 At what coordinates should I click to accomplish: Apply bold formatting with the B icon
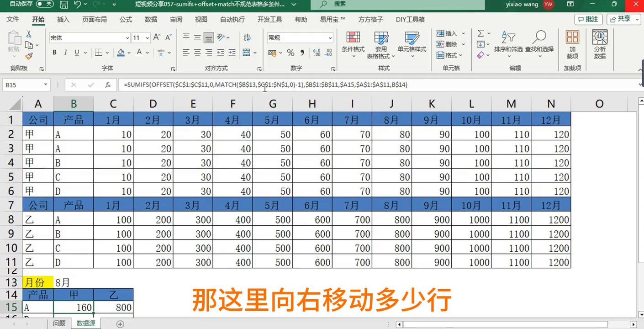point(54,52)
